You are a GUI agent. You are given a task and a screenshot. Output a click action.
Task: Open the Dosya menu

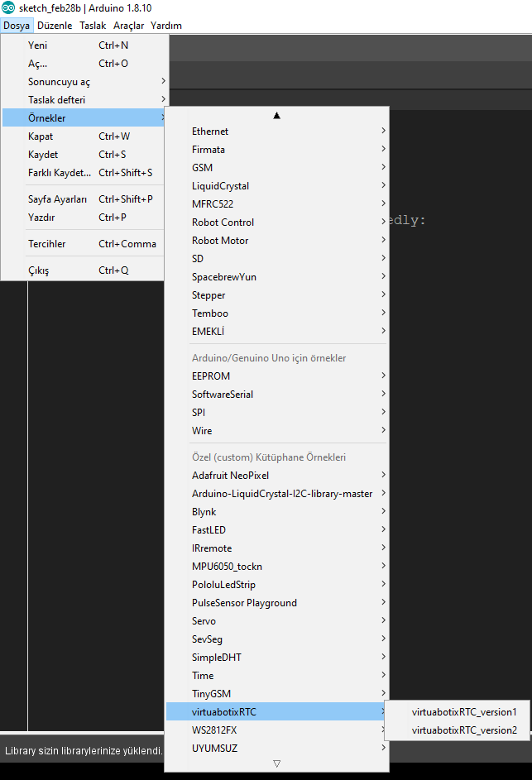[x=17, y=26]
